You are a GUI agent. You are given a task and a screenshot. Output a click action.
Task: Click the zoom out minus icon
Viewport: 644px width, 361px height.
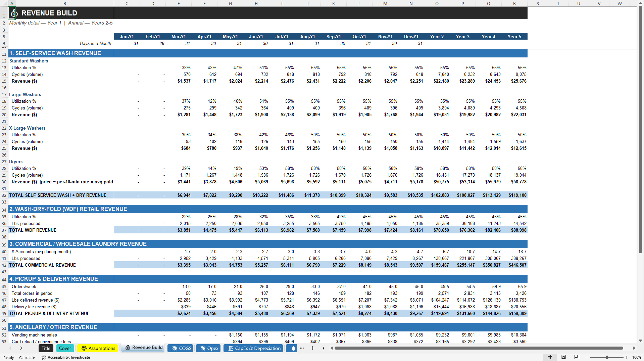(587, 357)
